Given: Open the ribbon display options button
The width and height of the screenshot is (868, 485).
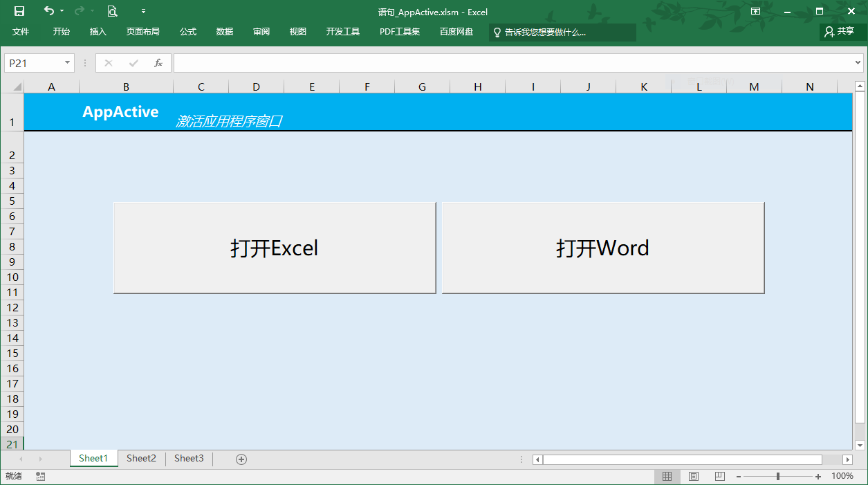Looking at the screenshot, I should (x=755, y=11).
